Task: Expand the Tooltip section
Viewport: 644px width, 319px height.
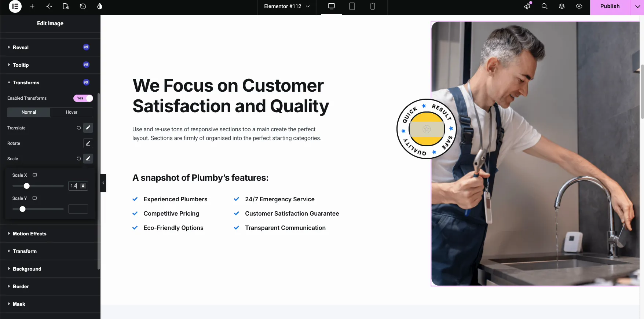Action: (50, 65)
